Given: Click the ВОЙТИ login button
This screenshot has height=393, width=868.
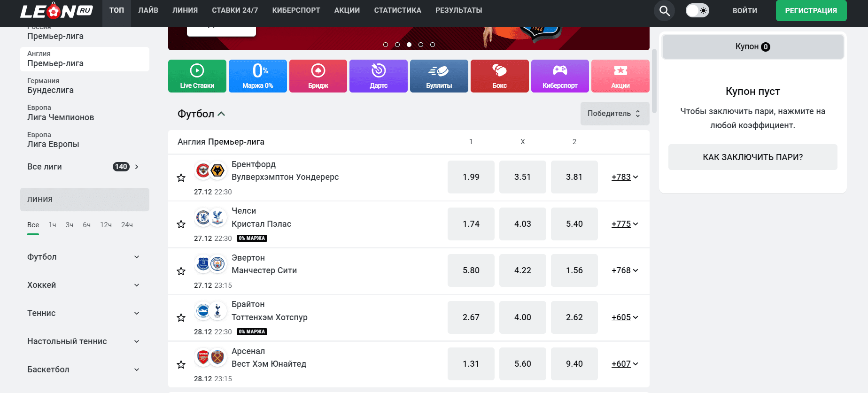Looking at the screenshot, I should (x=744, y=10).
